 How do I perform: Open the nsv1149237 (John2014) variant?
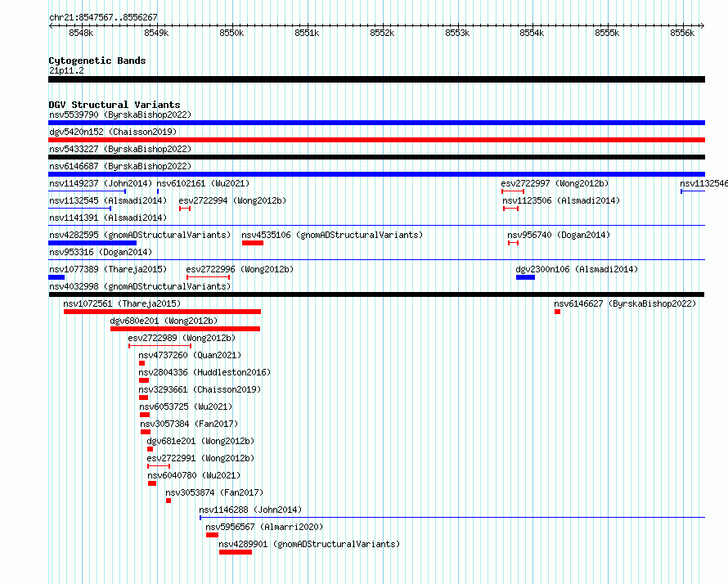[x=101, y=183]
